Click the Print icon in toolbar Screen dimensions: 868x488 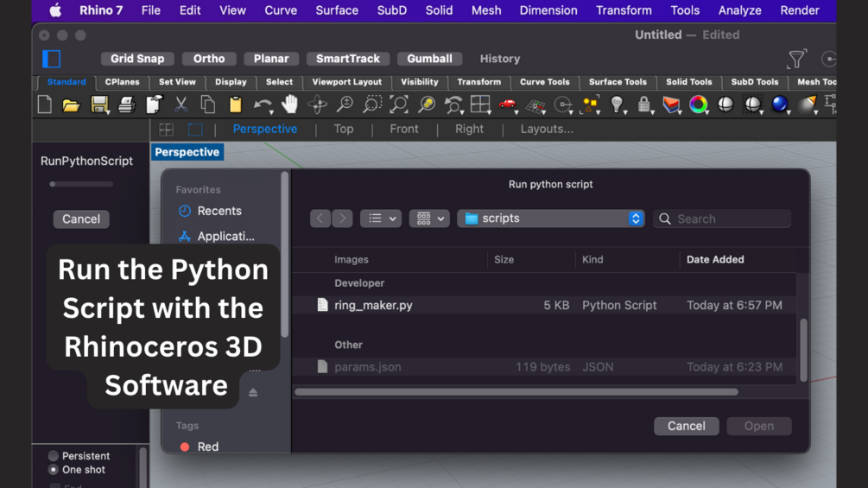(127, 105)
